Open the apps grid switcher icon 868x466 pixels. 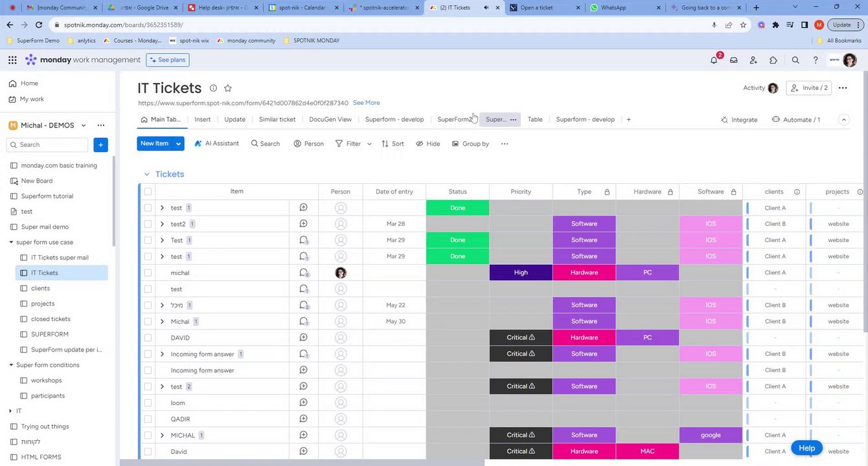click(x=12, y=60)
